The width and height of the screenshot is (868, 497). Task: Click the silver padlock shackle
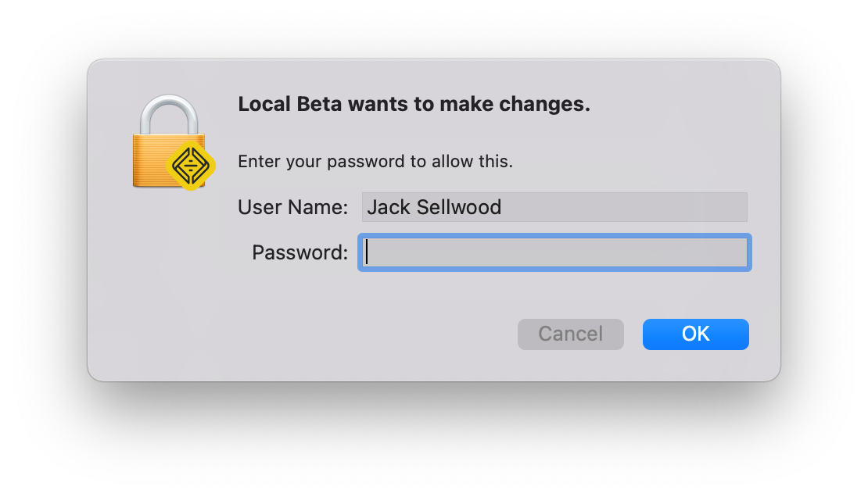pyautogui.click(x=169, y=115)
